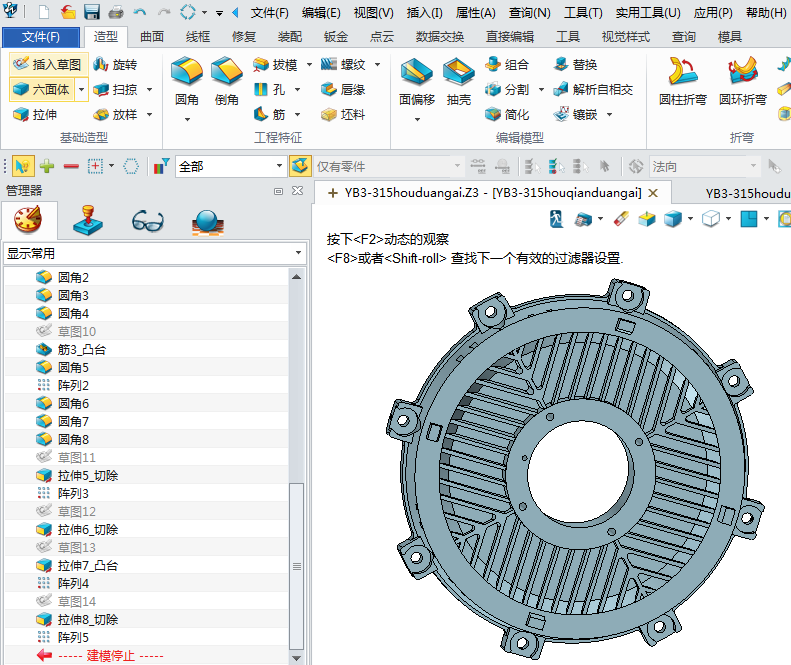
Task: Open the 编辑(E) menu
Action: click(321, 13)
